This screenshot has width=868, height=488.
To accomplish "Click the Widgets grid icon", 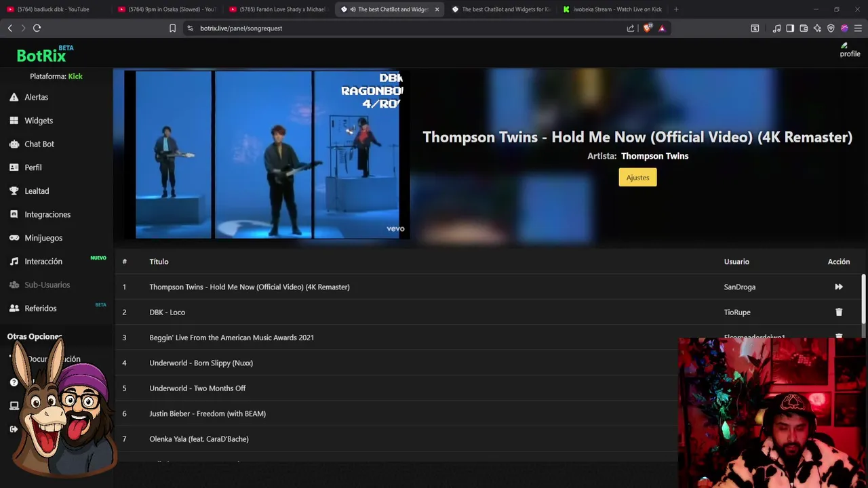I will tap(14, 121).
